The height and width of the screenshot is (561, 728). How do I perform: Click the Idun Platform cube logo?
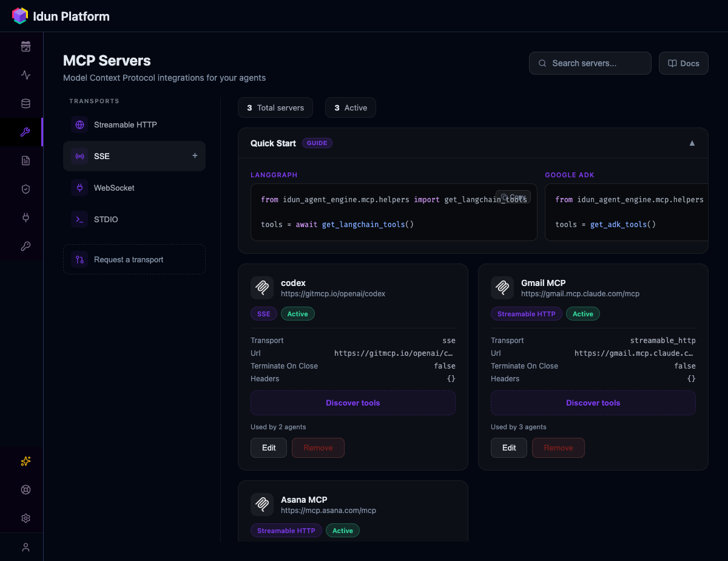[20, 16]
